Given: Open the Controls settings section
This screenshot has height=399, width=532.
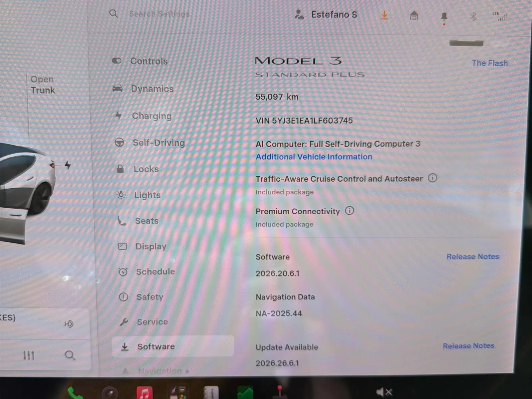Looking at the screenshot, I should tap(140, 61).
